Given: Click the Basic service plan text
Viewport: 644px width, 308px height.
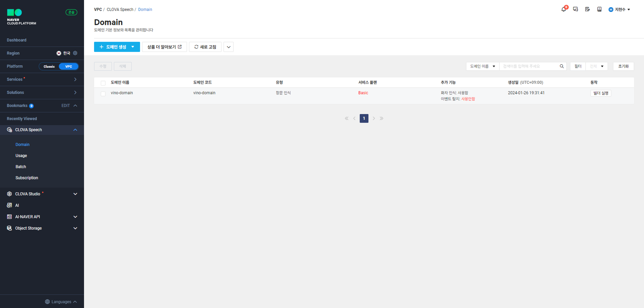Looking at the screenshot, I should tap(363, 93).
